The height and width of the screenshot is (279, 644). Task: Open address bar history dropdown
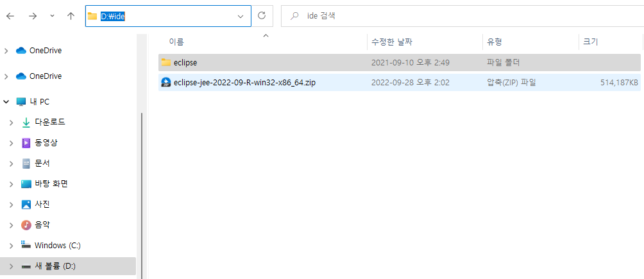[x=241, y=17]
